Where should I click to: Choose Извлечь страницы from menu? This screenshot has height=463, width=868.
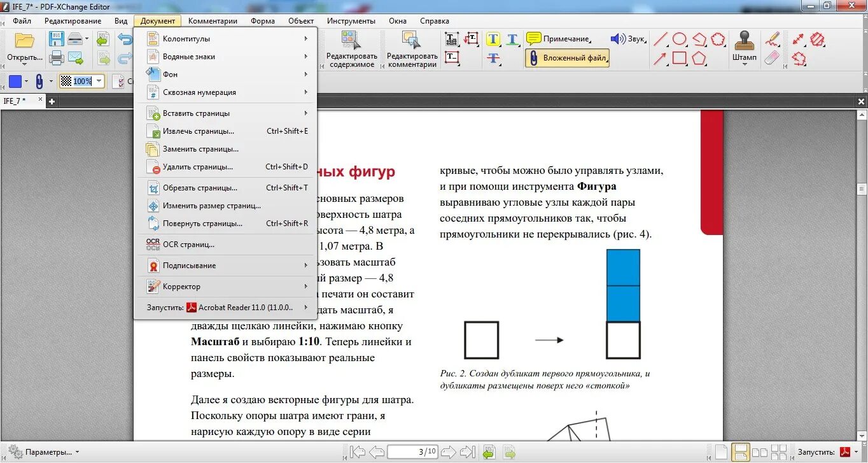tap(225, 131)
